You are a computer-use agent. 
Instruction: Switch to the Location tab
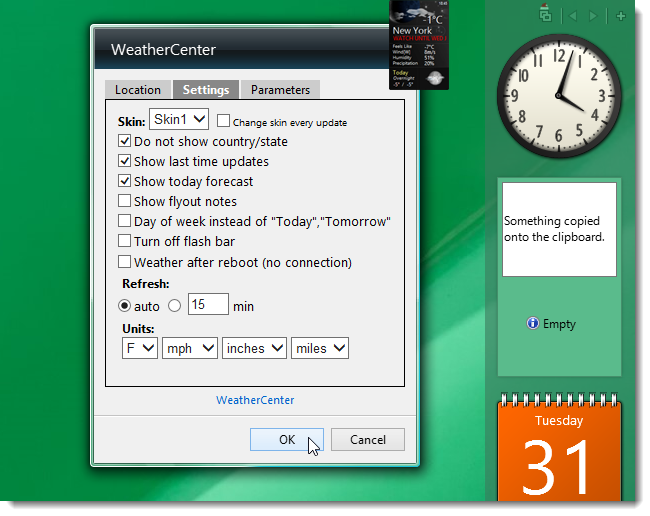pos(138,90)
